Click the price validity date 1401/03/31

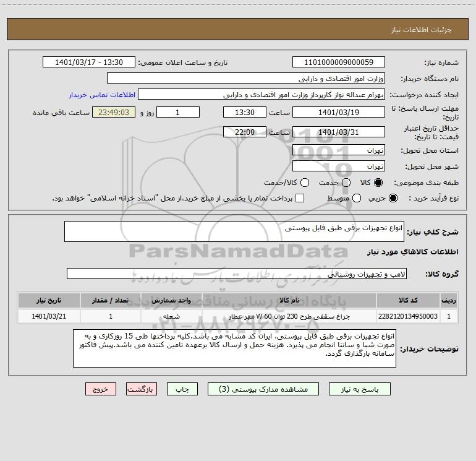(x=339, y=132)
